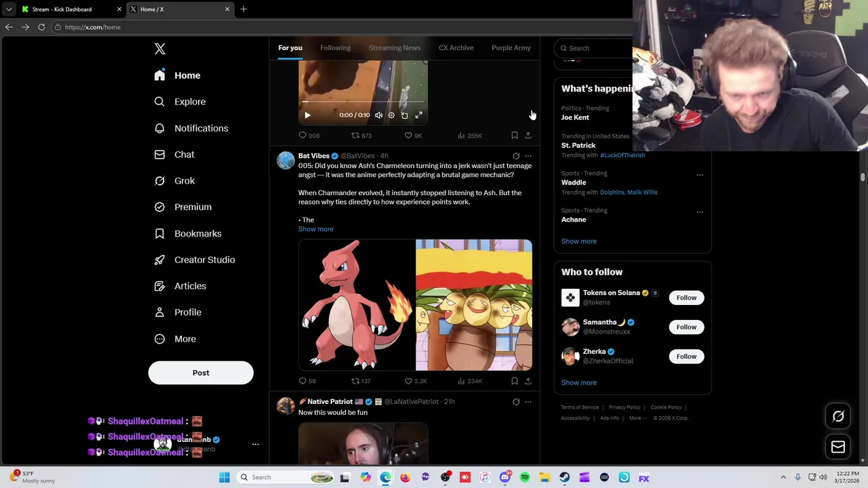Open Premium from the sidebar

tap(183, 207)
